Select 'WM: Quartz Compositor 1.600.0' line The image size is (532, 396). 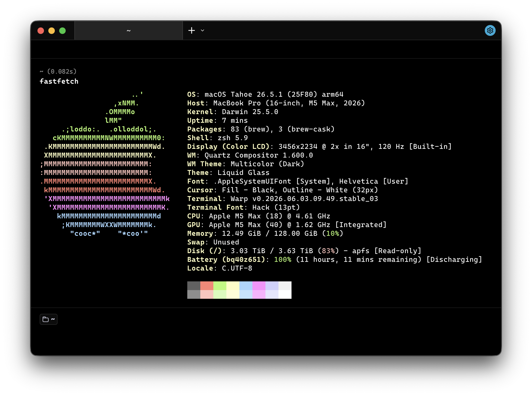(250, 155)
